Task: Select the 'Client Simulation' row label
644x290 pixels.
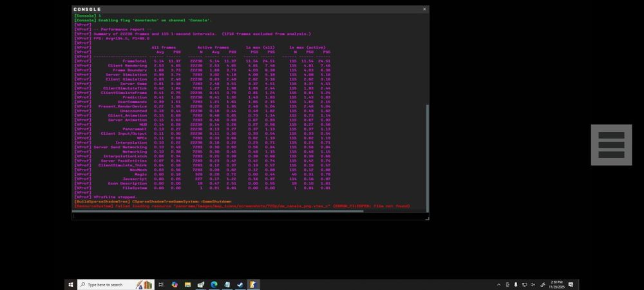Action: 126,79
